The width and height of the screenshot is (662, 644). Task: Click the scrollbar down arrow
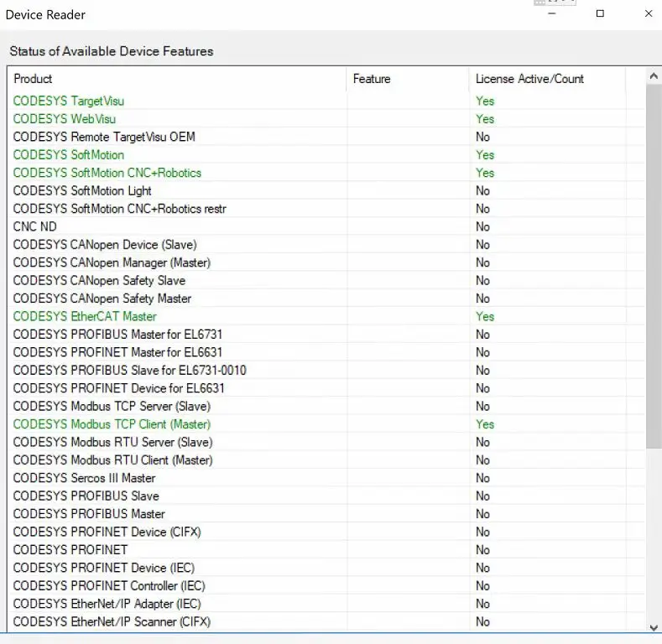coord(654,627)
